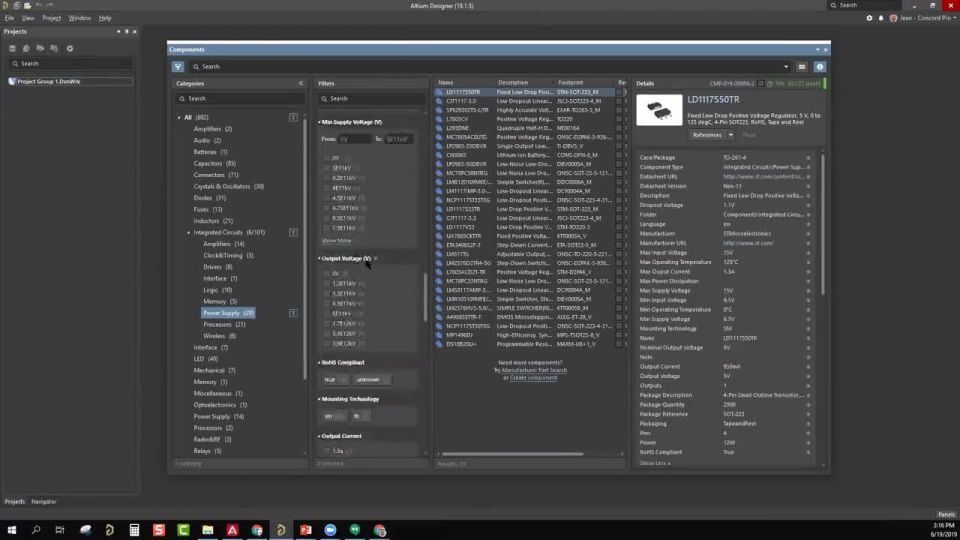Viewport: 960px width, 540px height.
Task: Toggle RoHS Compliant true filter
Action: click(x=334, y=380)
